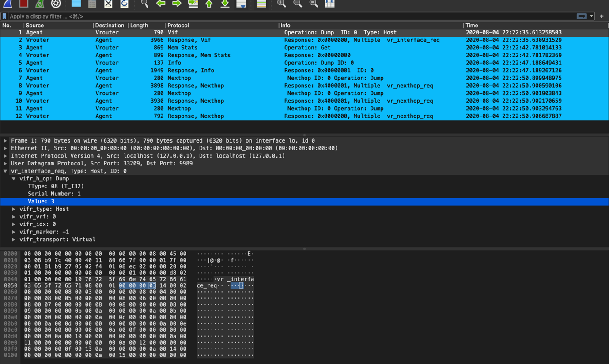Go back to previous packet with the green left arrow
Viewport: 609px width, 364px height.
[x=161, y=4]
